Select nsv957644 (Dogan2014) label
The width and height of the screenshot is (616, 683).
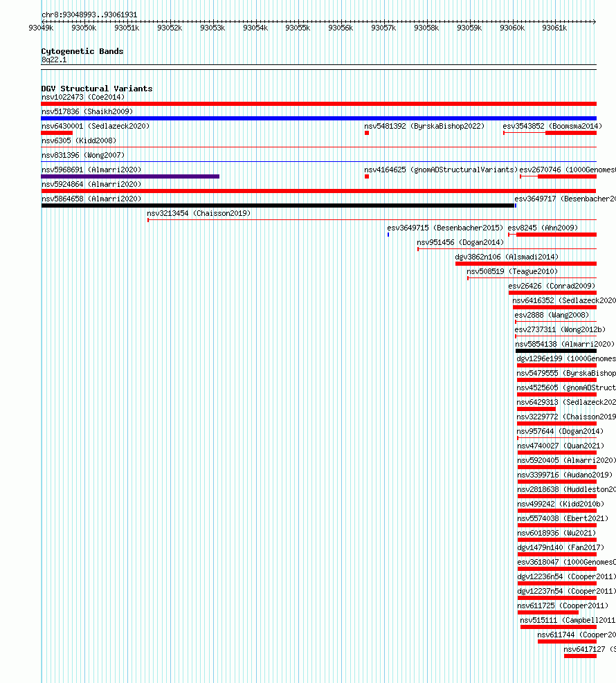coord(560,431)
